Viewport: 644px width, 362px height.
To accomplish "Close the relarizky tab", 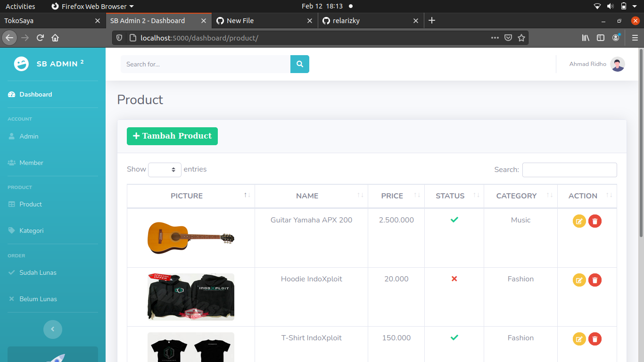I will (x=416, y=21).
